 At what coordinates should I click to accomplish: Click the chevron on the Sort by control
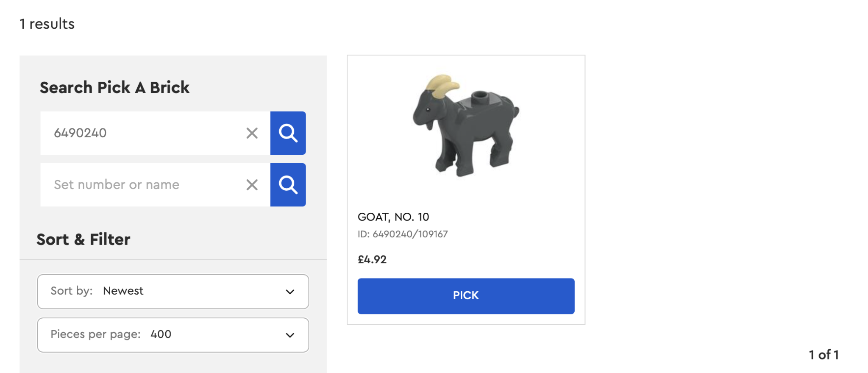[290, 292]
